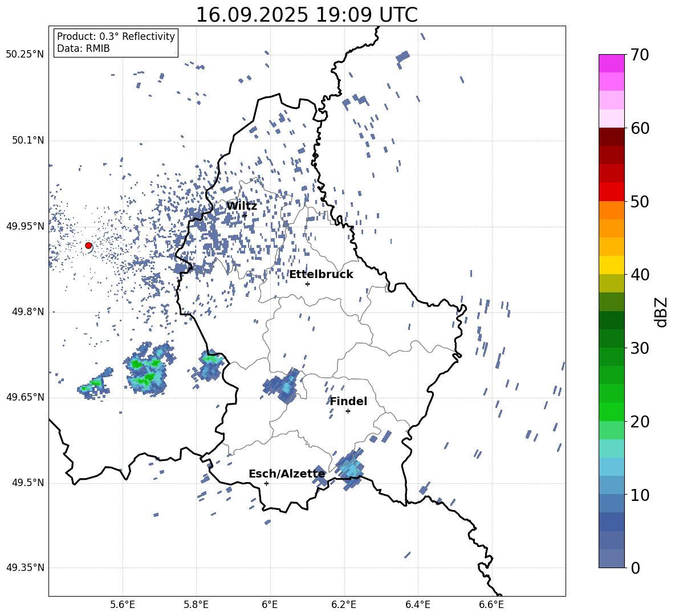675x616 pixels.
Task: Select the Ettelbruck city label
Action: point(321,275)
